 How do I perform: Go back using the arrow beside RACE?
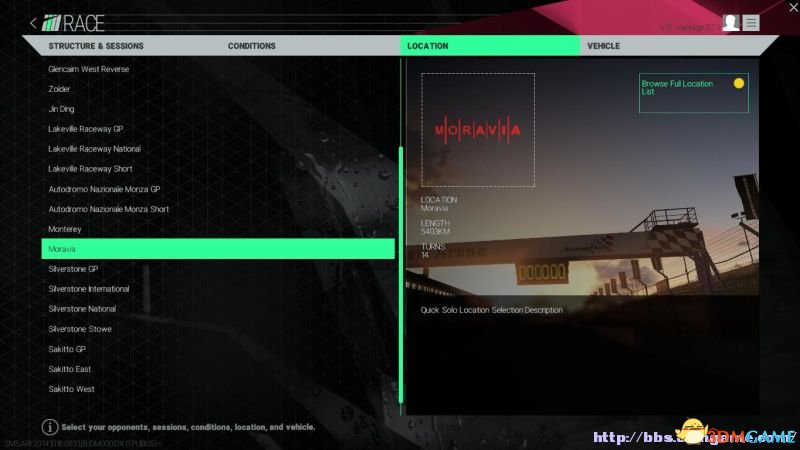pyautogui.click(x=33, y=23)
